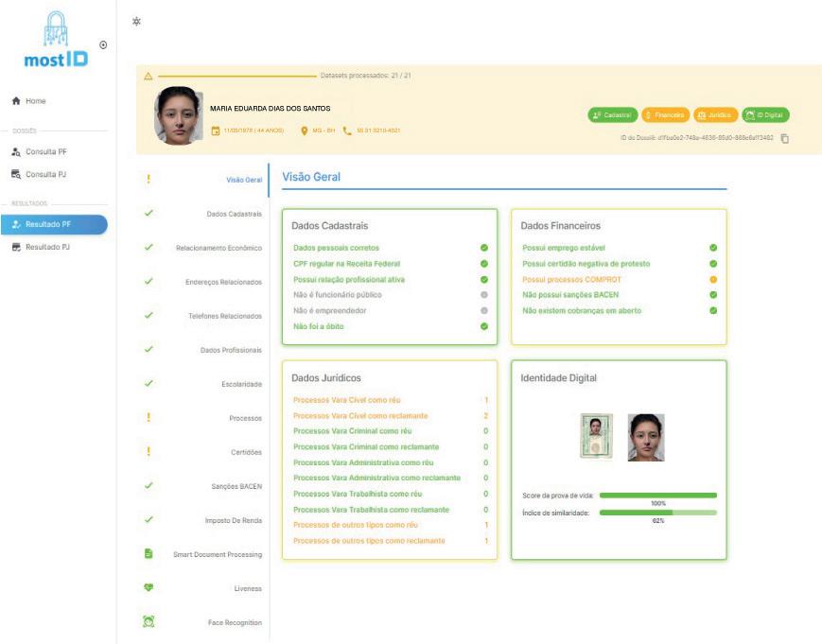
Task: Open the Escolaridade section
Action: (x=241, y=385)
